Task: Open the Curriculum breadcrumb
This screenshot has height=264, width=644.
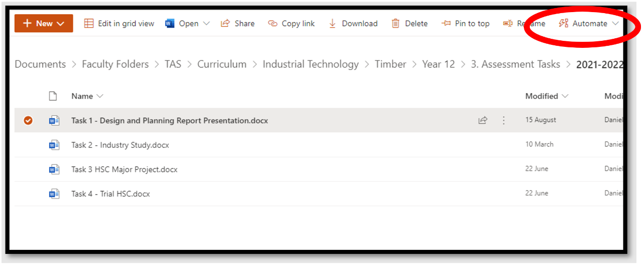Action: (222, 64)
